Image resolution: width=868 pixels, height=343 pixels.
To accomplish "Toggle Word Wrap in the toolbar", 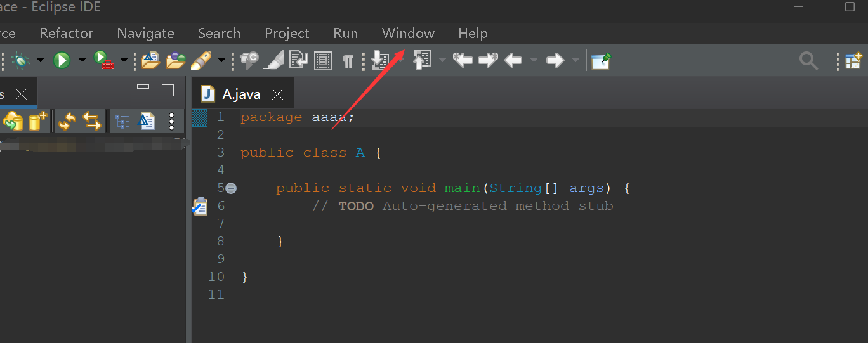I will click(x=298, y=60).
